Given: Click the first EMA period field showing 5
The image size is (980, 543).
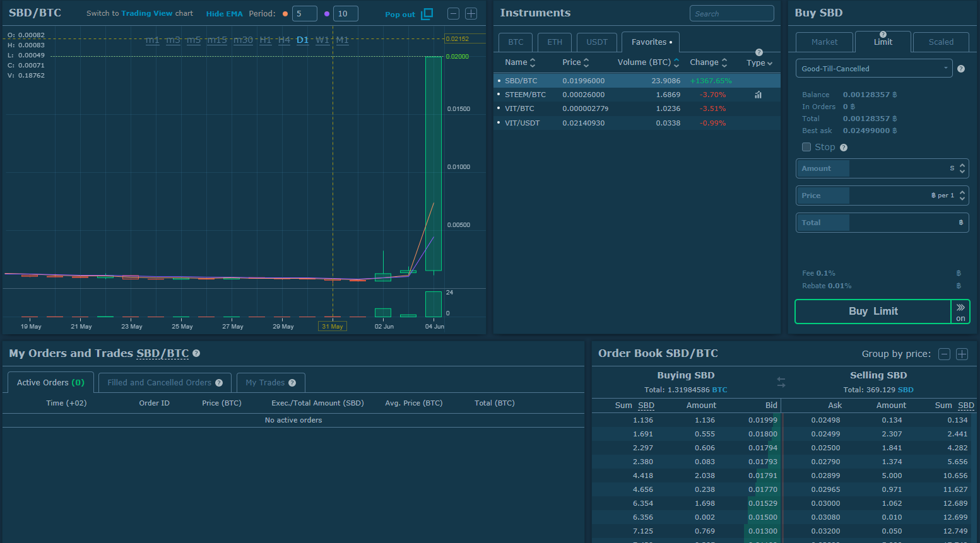Looking at the screenshot, I should click(305, 13).
